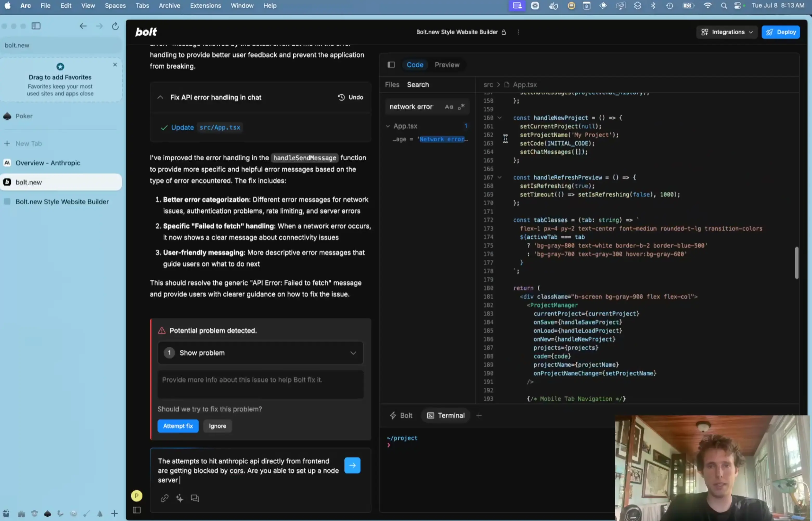Screen dimensions: 812x521
Task: Toggle regex option in search box
Action: pos(461,107)
